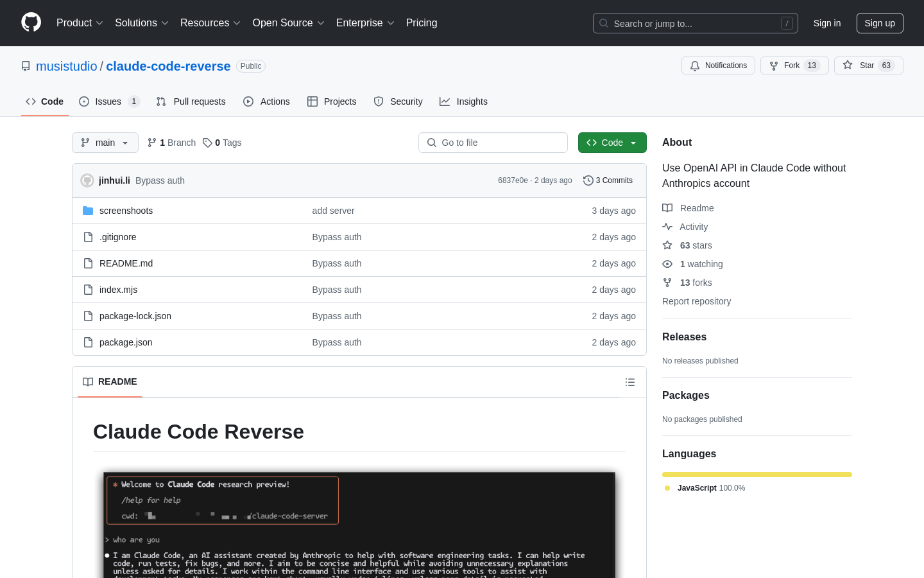
Task: Expand the Solutions menu
Action: pos(142,23)
